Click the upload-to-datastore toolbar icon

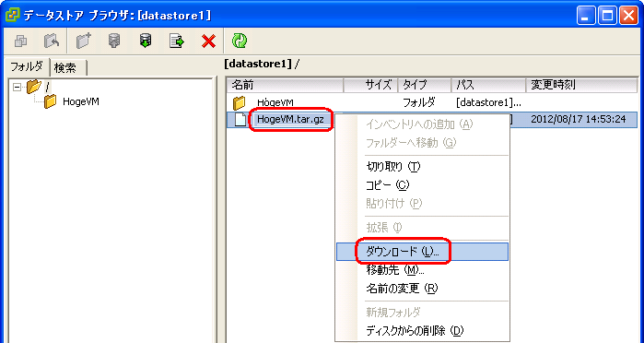click(x=114, y=41)
